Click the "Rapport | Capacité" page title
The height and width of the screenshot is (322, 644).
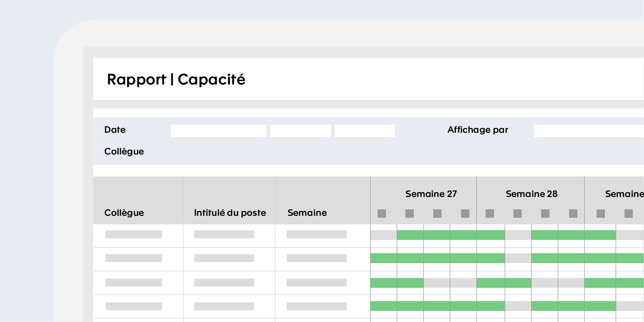tap(176, 79)
